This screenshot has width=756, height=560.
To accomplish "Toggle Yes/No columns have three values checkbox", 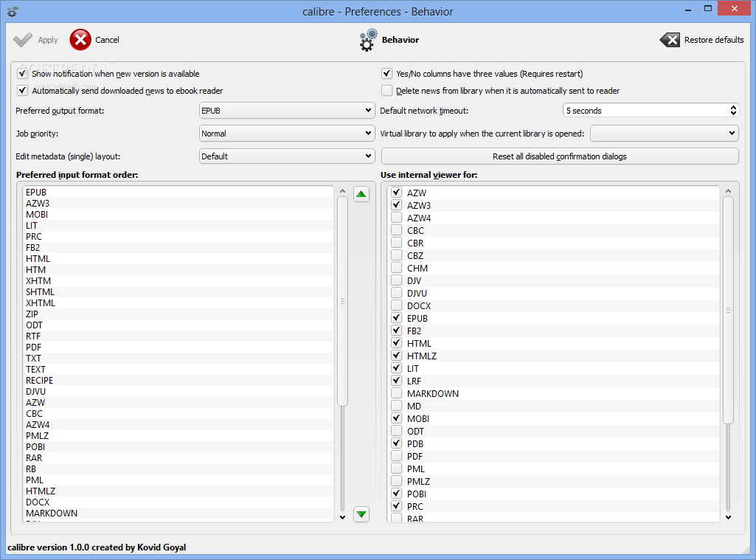I will pyautogui.click(x=386, y=73).
